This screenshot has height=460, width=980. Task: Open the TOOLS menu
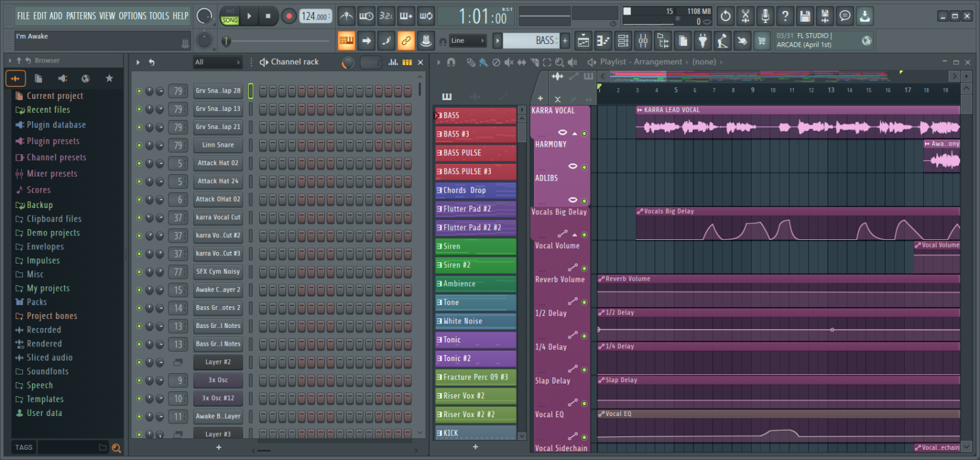tap(160, 16)
